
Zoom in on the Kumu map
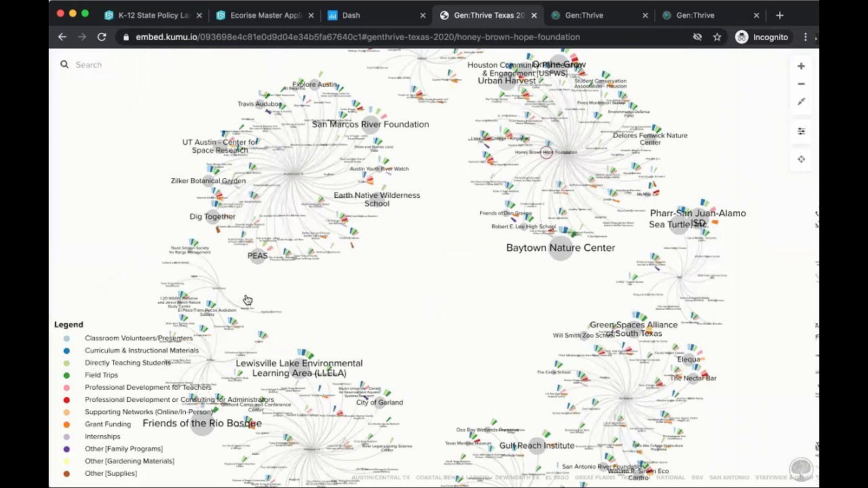801,66
